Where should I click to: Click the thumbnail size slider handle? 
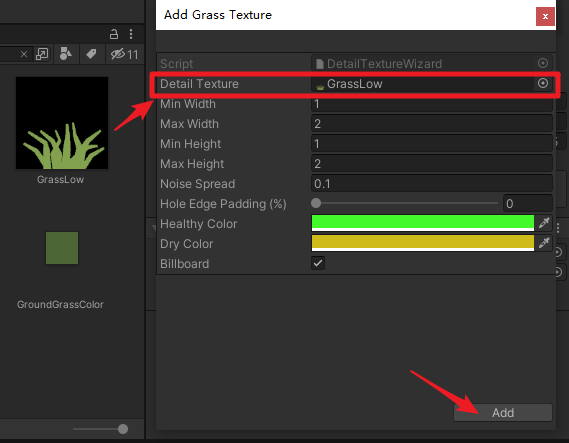coord(123,429)
